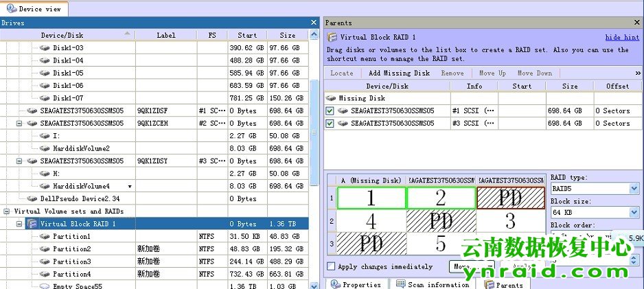Click the Virtual Block RAID 1 icon
The width and height of the screenshot is (644, 289).
coord(32,224)
